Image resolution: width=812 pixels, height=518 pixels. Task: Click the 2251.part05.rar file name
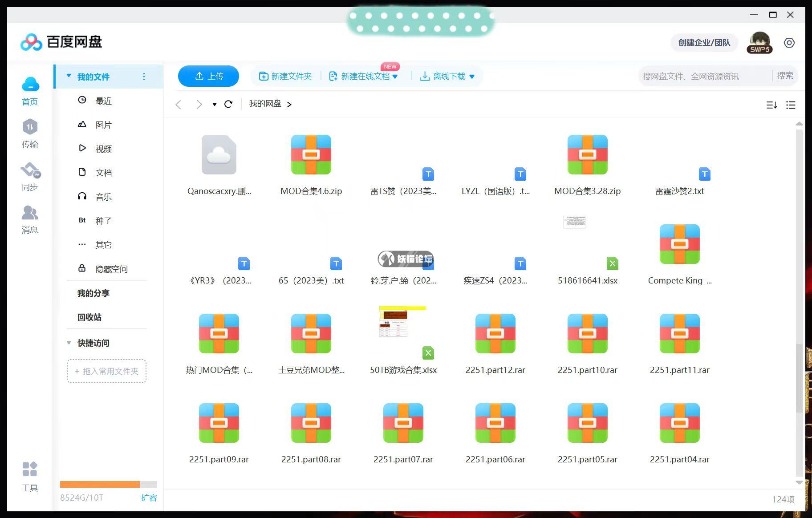[x=588, y=459]
